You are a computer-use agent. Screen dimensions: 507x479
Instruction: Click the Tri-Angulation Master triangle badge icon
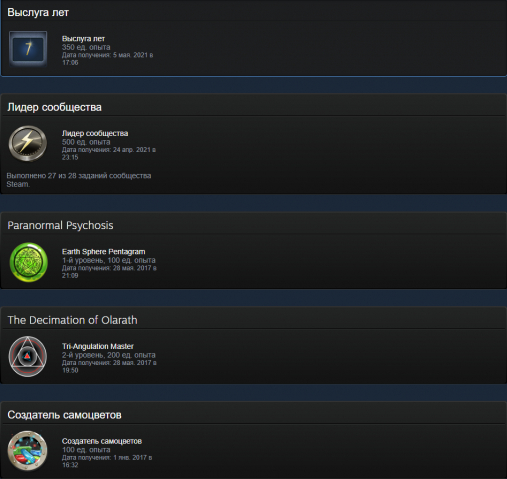pos(28,356)
